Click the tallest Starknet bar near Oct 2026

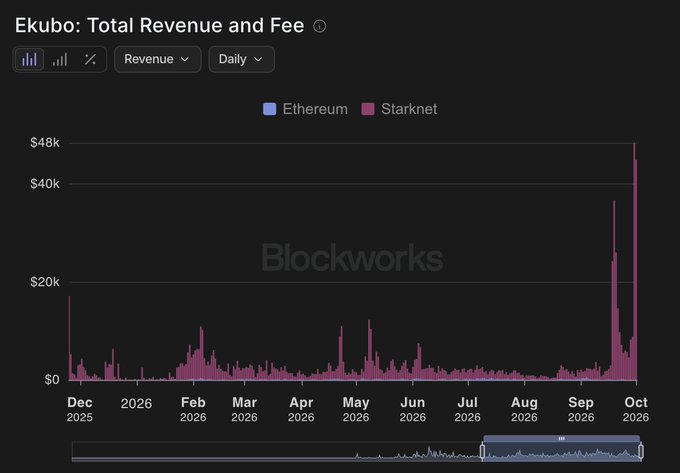click(634, 261)
